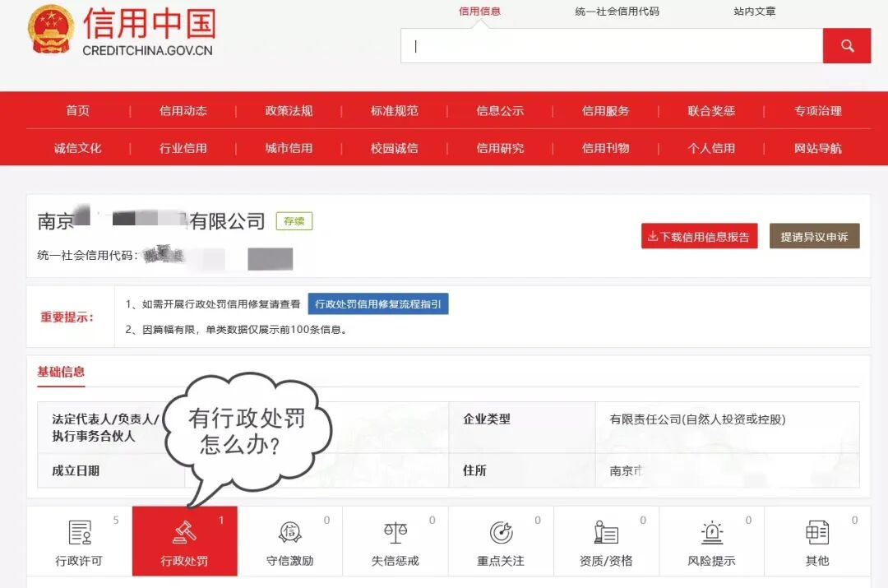Open 城市信用 navigation item
Screen dimensions: 888x588
pos(289,148)
